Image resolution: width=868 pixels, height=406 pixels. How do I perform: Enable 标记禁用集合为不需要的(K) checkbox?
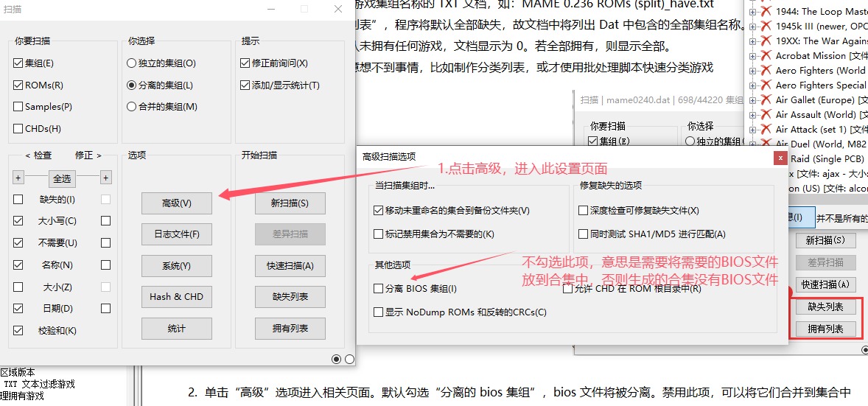(x=379, y=234)
